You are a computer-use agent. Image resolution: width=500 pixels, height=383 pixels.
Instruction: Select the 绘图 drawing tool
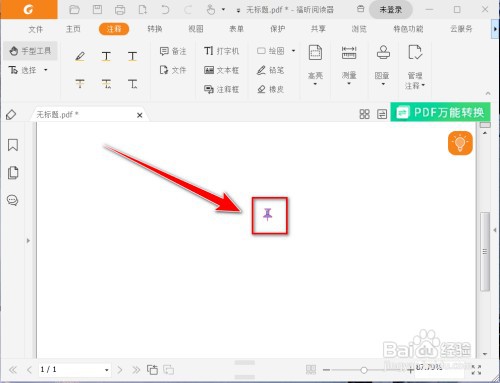point(271,51)
